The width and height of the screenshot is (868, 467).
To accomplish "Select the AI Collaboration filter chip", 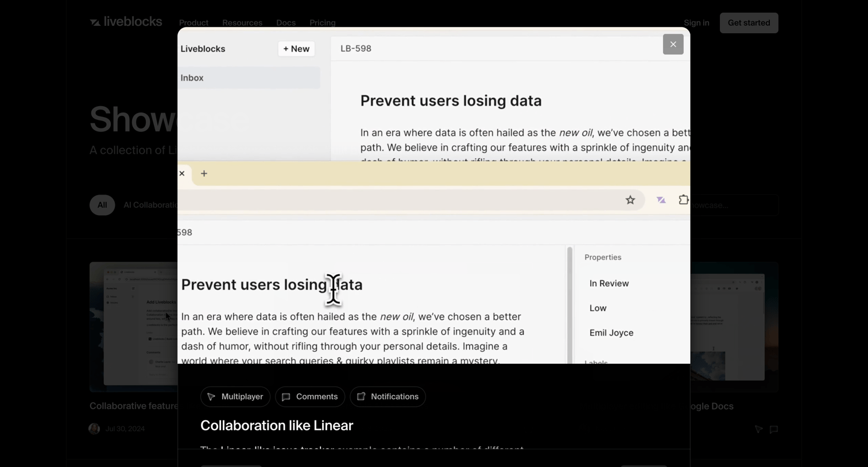I will (x=150, y=205).
